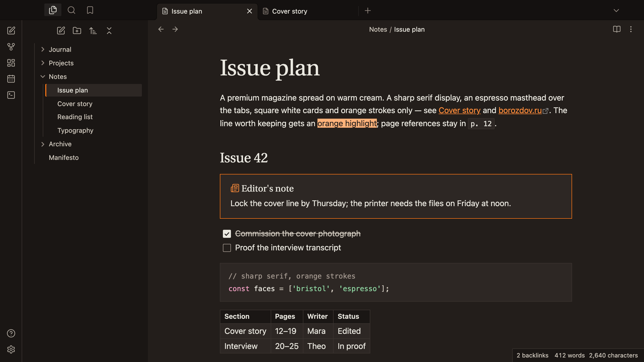Viewport: 644px width, 362px height.
Task: Open Cover story note in sidebar
Action: [94, 104]
